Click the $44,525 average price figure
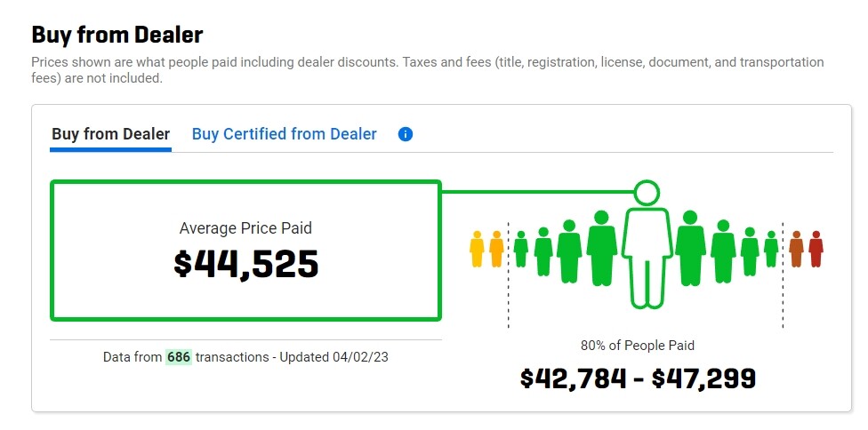Image resolution: width=868 pixels, height=430 pixels. pos(245,264)
